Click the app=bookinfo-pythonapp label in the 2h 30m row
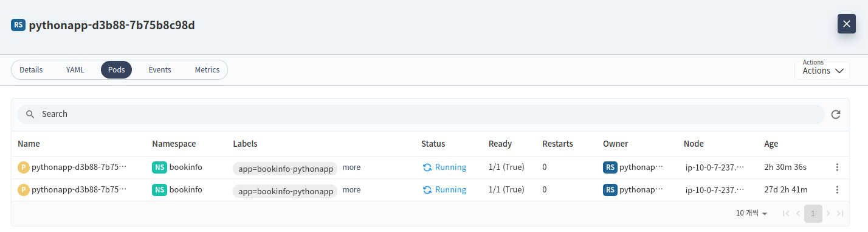This screenshot has width=868, height=232. pyautogui.click(x=285, y=169)
